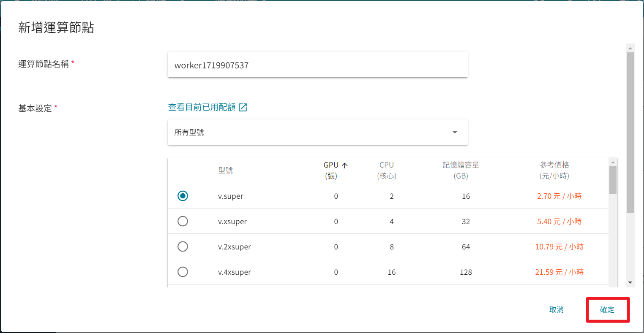The height and width of the screenshot is (333, 644).
Task: Click the 取消 button
Action: [x=557, y=310]
